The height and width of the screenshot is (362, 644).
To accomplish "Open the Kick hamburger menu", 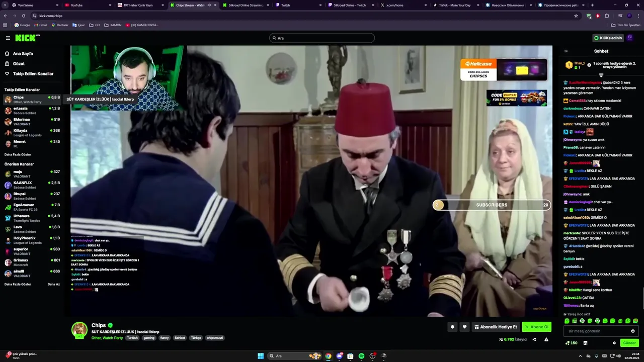I will pyautogui.click(x=8, y=38).
